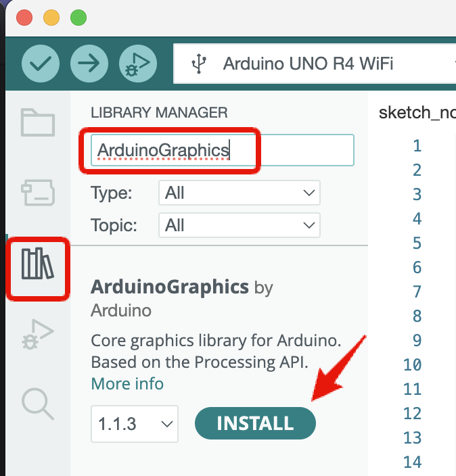
Task: Click the red close window button
Action: pyautogui.click(x=24, y=18)
